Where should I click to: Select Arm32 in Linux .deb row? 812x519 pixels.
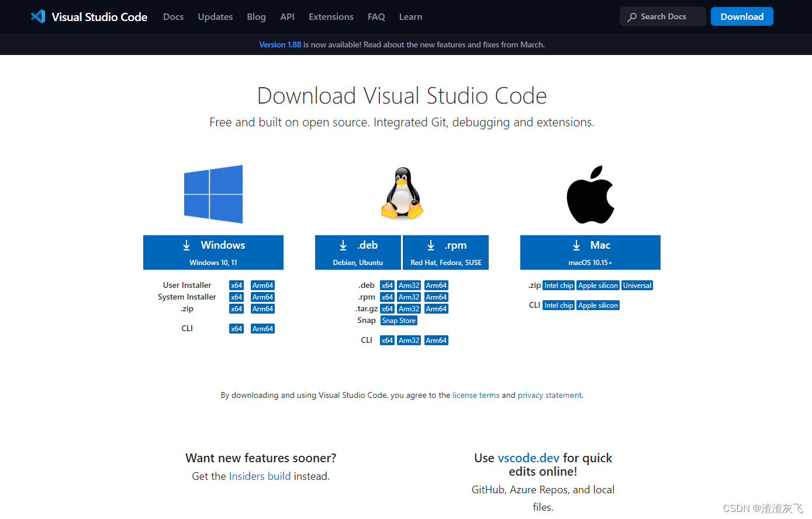tap(409, 286)
